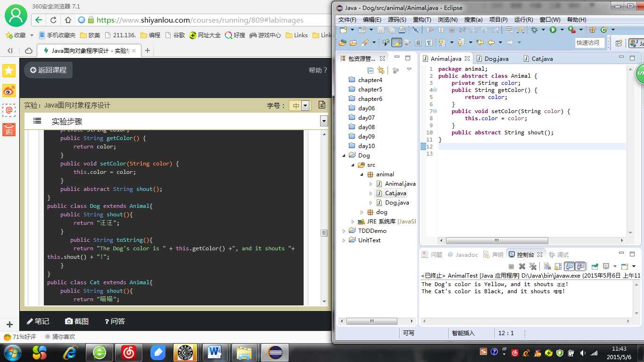Click the Save icon in Eclipse toolbar
Image resolution: width=644 pixels, height=362 pixels.
coord(380,30)
